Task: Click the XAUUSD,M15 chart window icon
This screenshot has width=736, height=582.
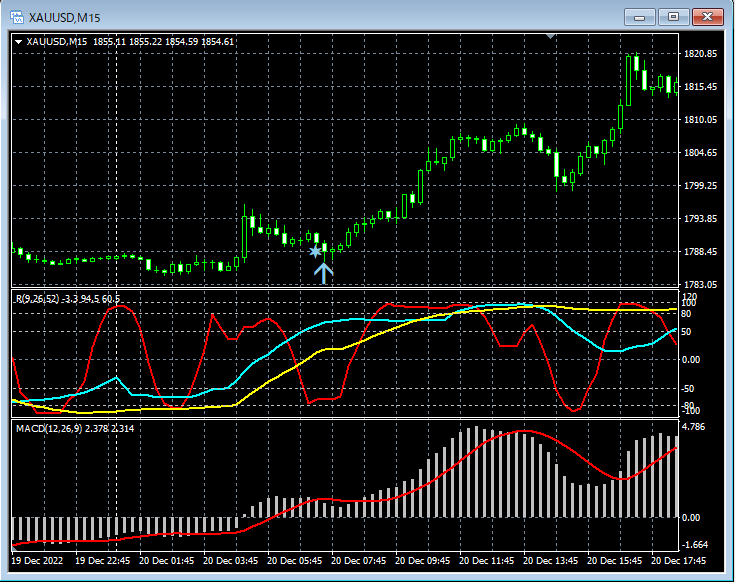Action: tap(17, 17)
